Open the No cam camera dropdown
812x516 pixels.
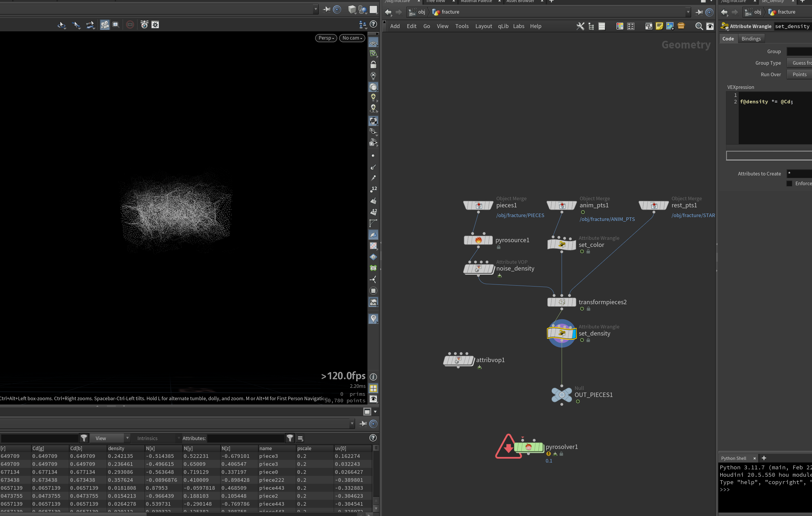(352, 38)
